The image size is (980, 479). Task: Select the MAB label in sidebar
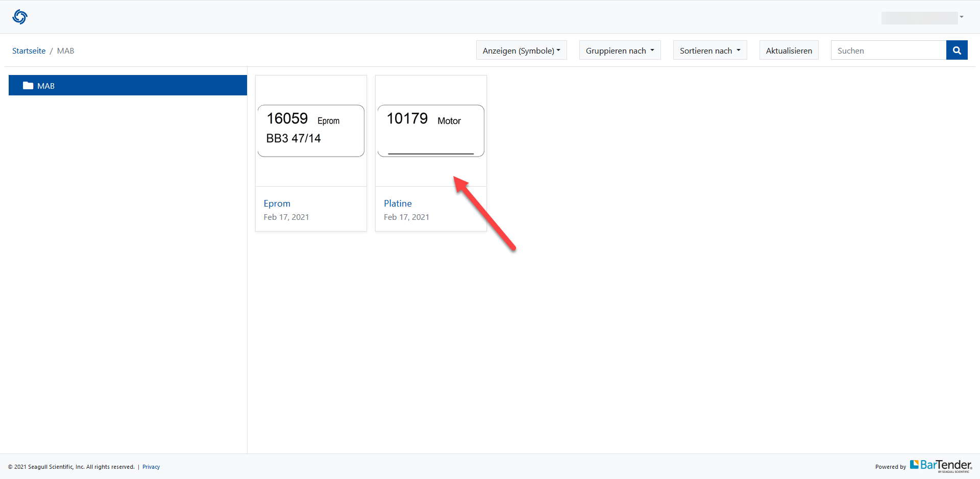coord(46,86)
